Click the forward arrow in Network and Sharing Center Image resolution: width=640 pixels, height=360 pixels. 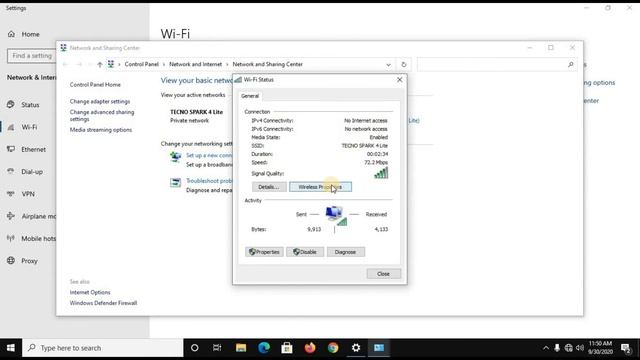pos(79,64)
